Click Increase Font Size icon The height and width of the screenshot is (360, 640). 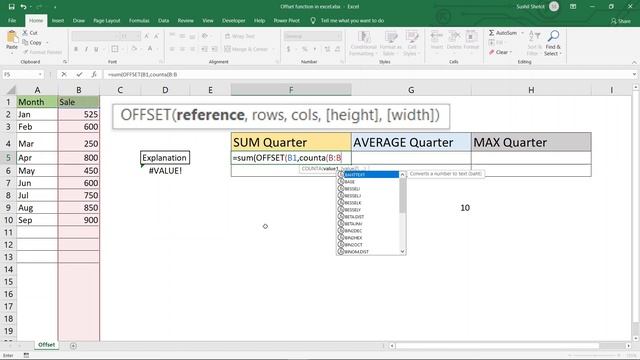[x=147, y=36]
